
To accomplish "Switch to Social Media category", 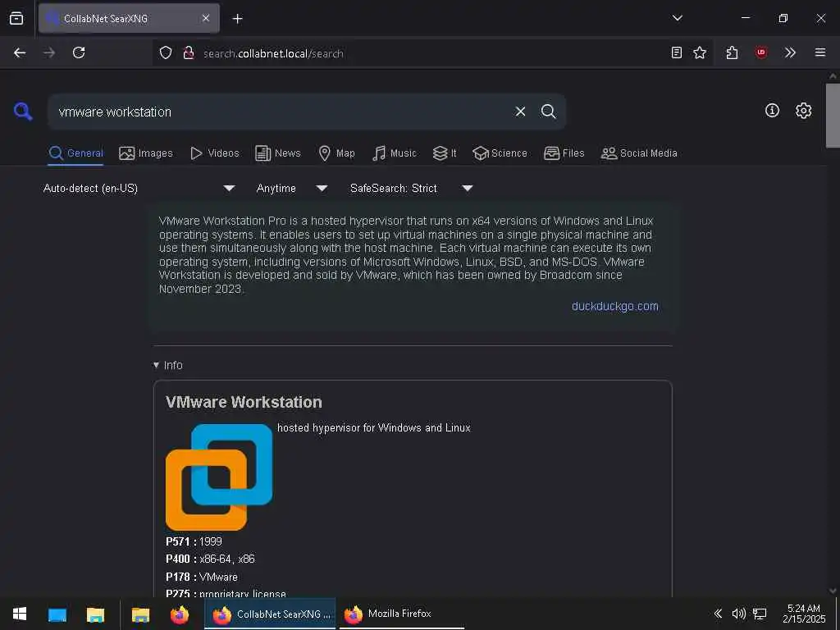I will pyautogui.click(x=638, y=153).
